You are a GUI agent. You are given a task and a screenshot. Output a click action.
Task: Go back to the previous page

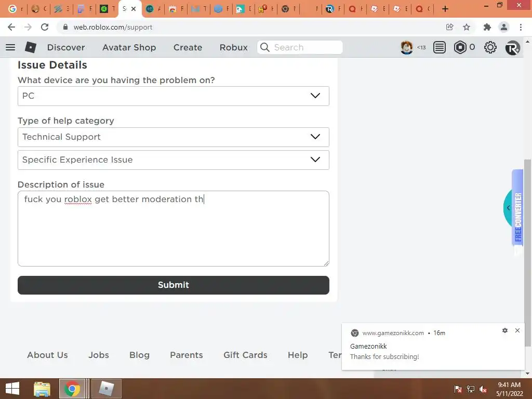[x=11, y=27]
